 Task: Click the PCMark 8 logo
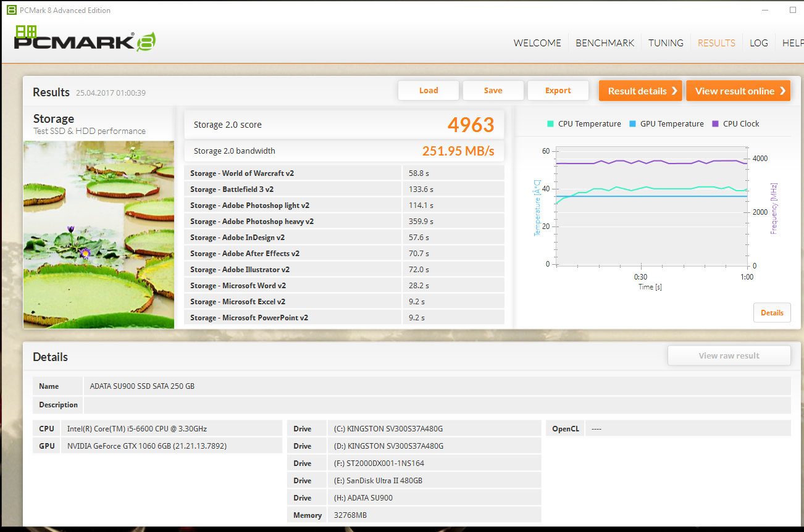(x=85, y=39)
